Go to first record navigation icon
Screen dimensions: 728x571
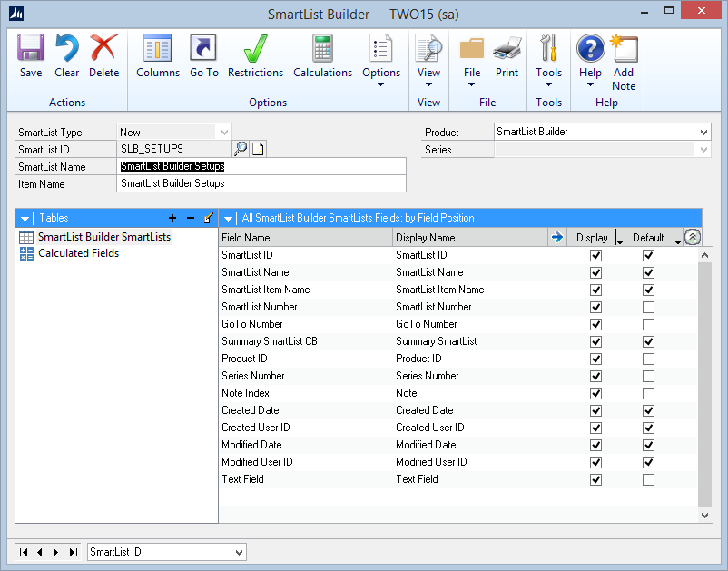(24, 552)
